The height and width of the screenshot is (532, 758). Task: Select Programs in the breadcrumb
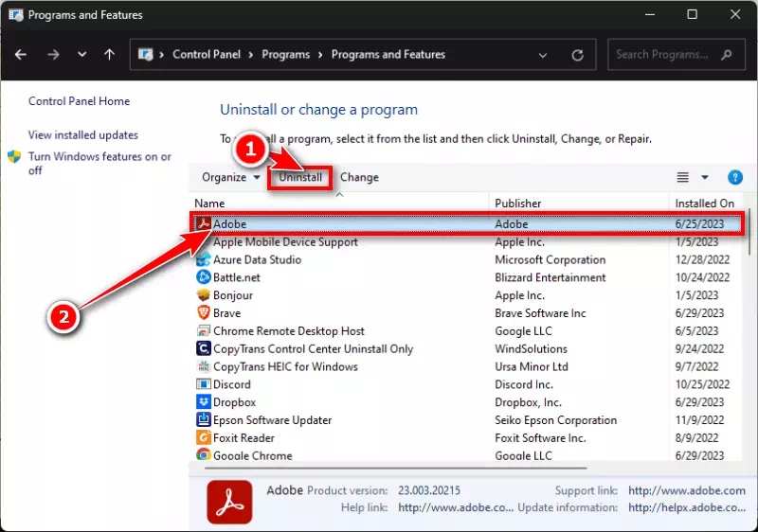[x=286, y=55]
